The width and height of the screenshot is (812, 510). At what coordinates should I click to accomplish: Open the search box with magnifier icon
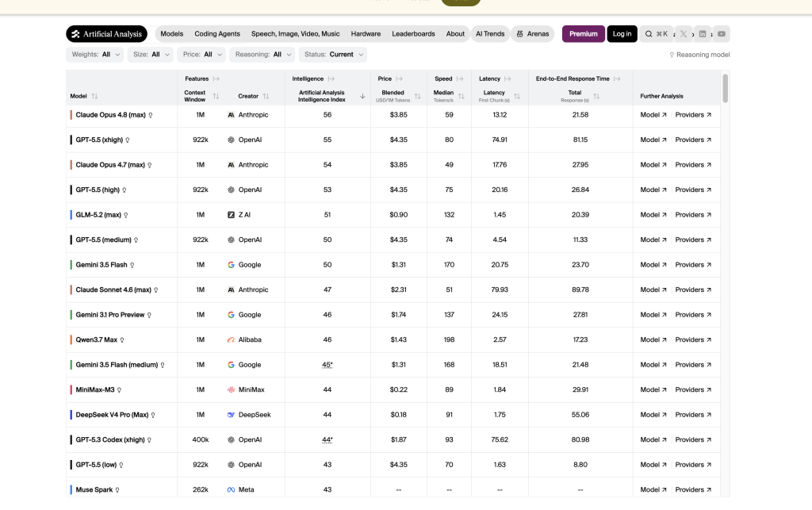click(x=656, y=34)
